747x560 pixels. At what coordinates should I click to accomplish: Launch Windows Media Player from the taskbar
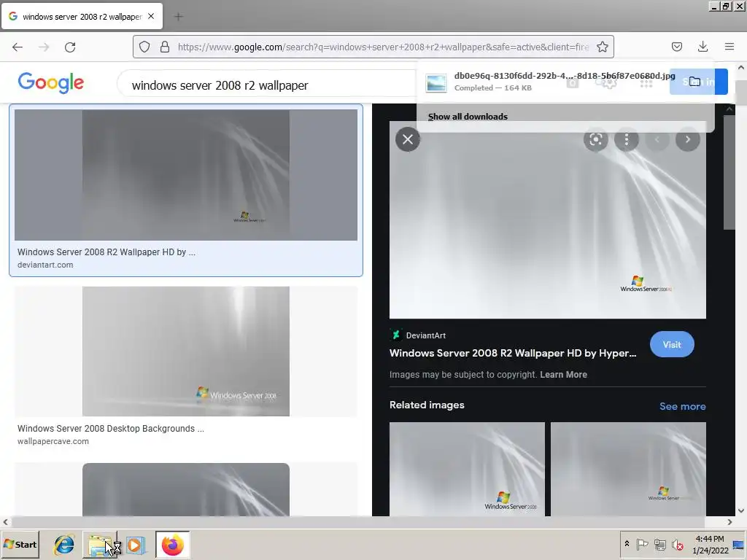[x=136, y=545]
